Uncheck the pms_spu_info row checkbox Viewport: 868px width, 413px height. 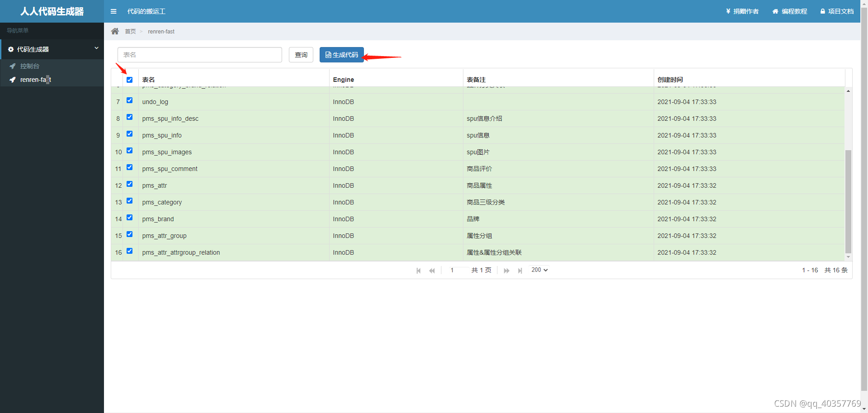(x=130, y=134)
